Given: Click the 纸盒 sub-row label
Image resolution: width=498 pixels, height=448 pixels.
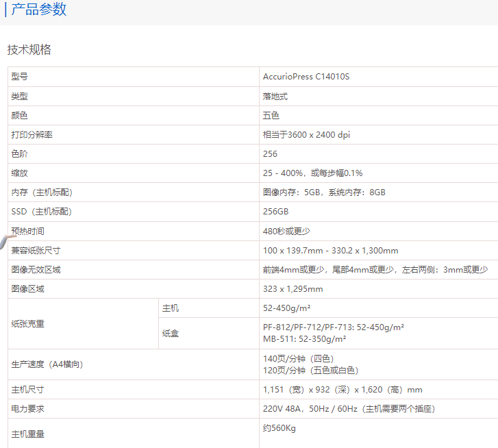Looking at the screenshot, I should point(171,334).
